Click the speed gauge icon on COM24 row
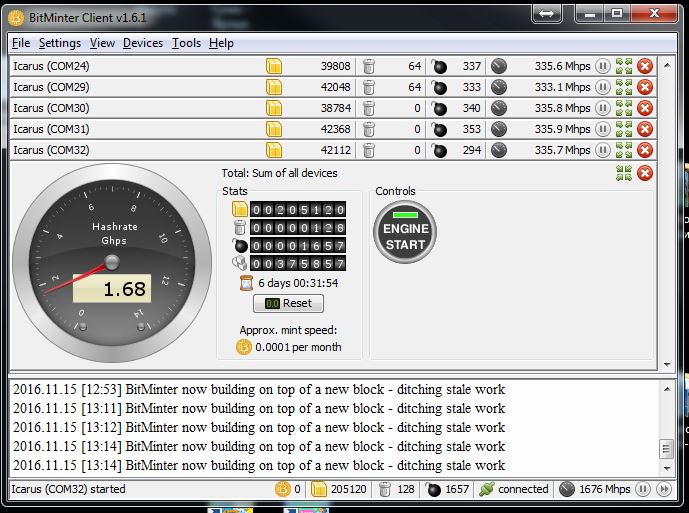Screen dimensions: 689x513 498,66
